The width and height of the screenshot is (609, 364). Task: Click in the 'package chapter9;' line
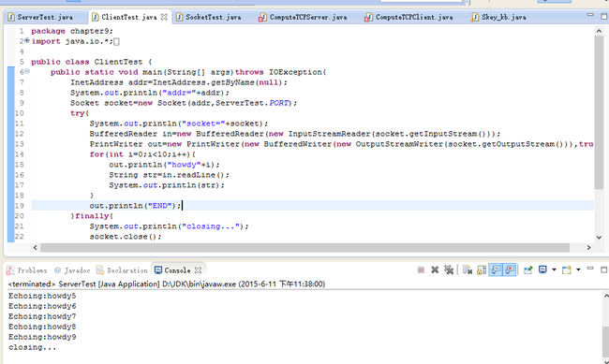(72, 31)
